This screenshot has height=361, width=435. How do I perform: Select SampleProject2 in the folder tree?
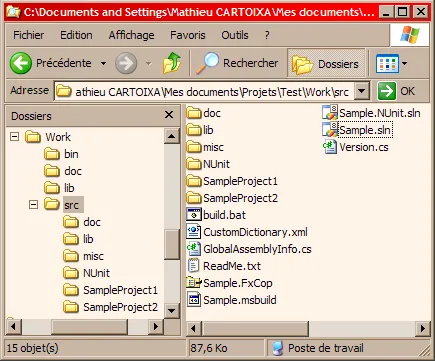click(x=120, y=307)
